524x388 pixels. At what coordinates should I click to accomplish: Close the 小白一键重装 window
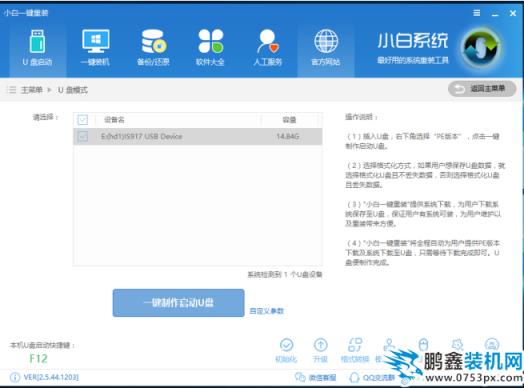point(513,13)
